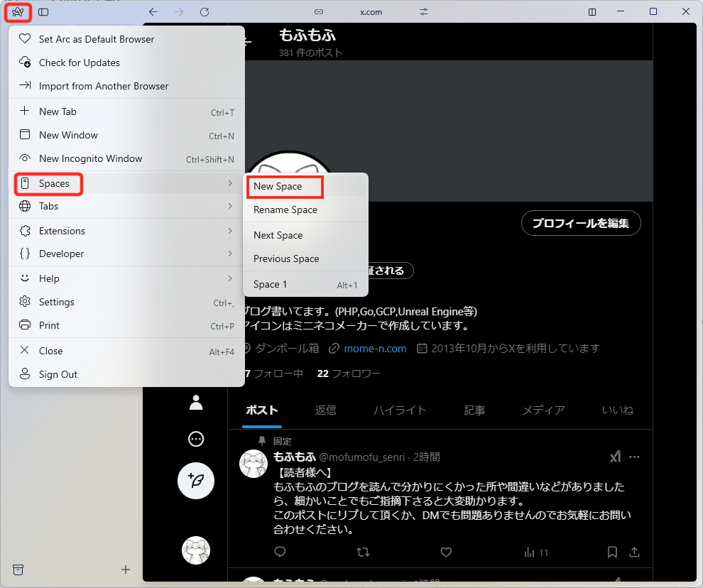Like the pinned post with the heart icon
Viewport: 703px width, 588px height.
tap(446, 552)
